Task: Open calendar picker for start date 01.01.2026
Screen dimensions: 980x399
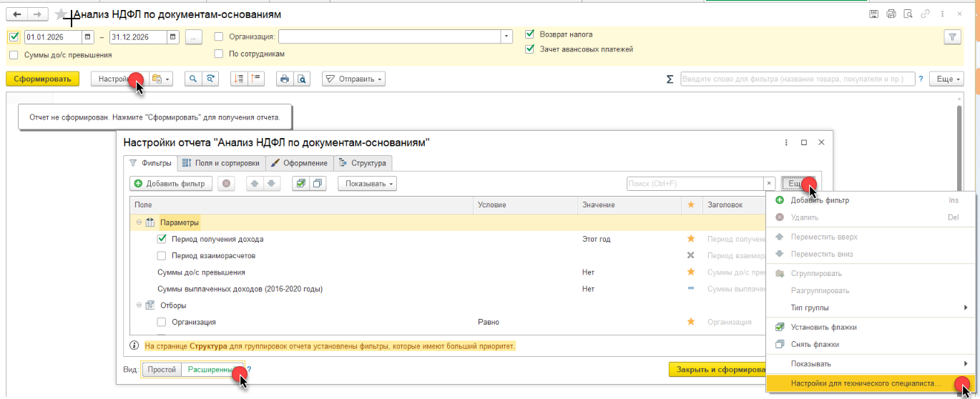Action: click(x=87, y=37)
